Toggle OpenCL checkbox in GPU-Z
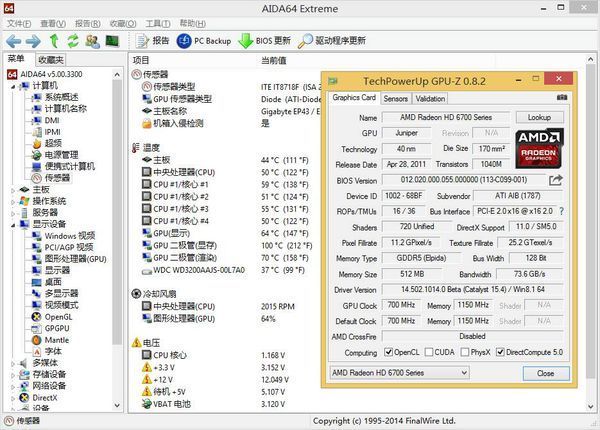Viewport: 600px width, 430px height. coord(388,352)
